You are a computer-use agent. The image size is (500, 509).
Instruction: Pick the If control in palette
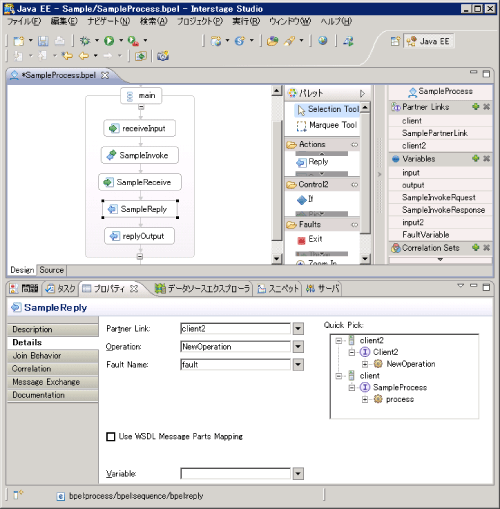click(305, 199)
